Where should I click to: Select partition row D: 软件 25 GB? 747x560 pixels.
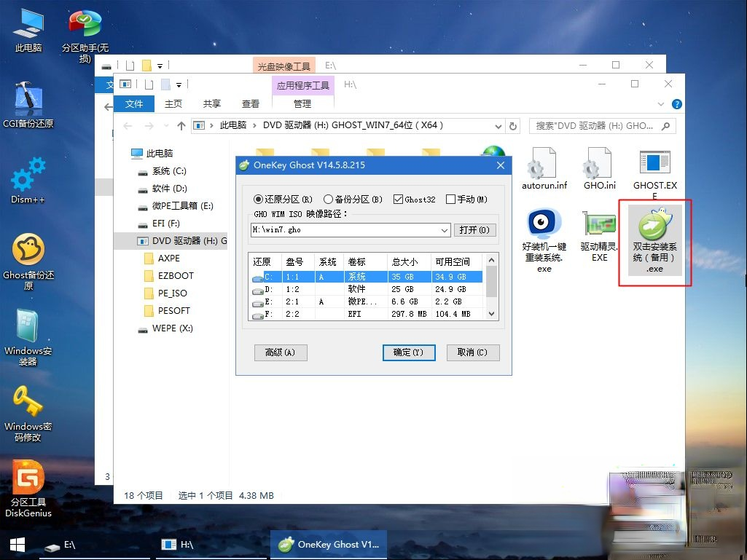click(367, 289)
